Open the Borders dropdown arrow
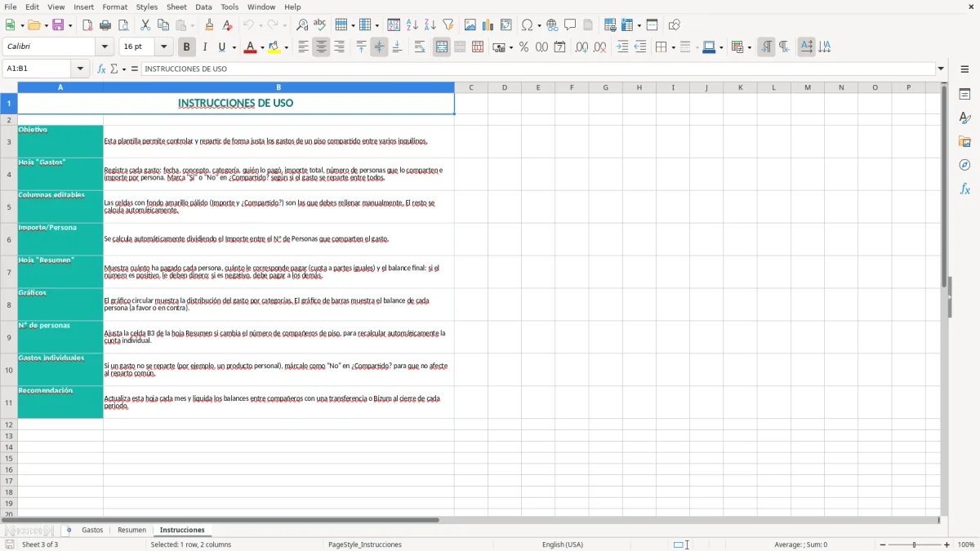 click(673, 47)
